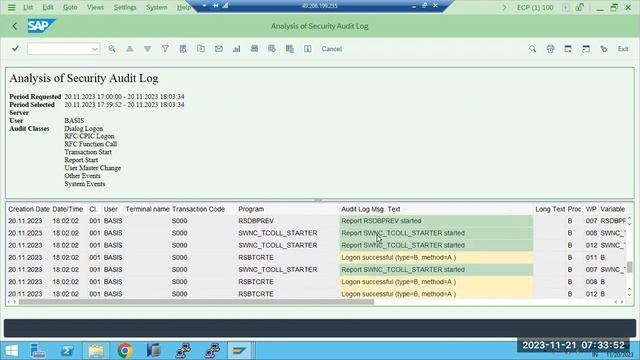Click the table scroll-up arrow
640x360 pixels.
click(629, 219)
